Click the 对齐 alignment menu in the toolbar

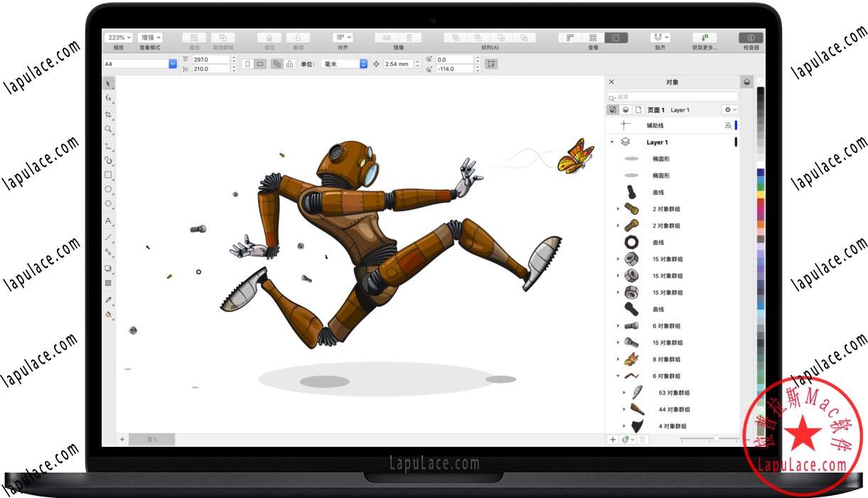coord(342,37)
